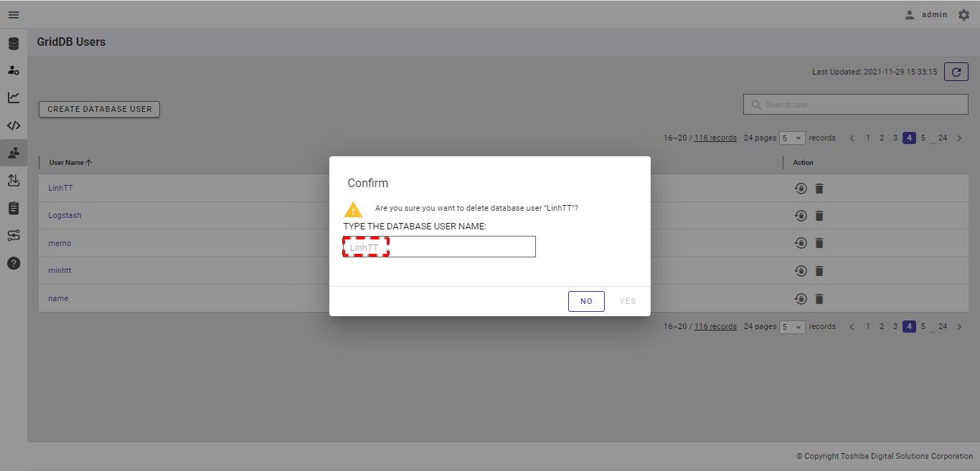This screenshot has width=980, height=471.
Task: Click the reset password icon for LinhTT
Action: click(x=801, y=189)
